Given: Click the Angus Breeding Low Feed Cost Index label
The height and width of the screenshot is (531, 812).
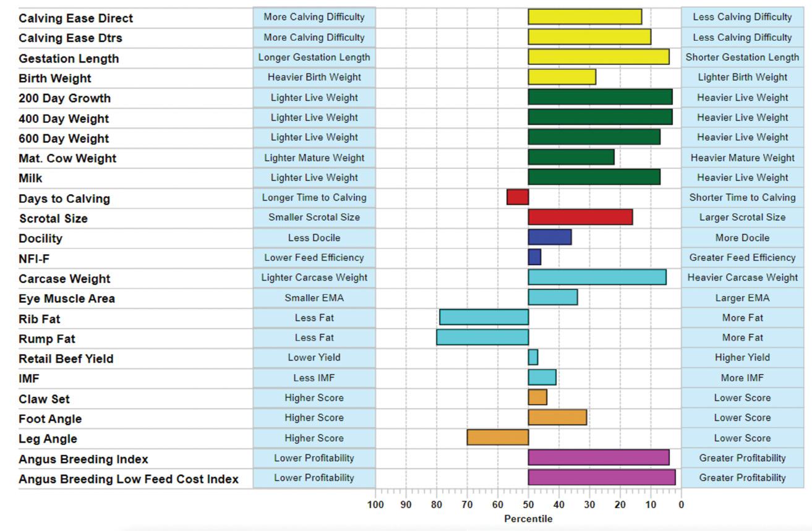Looking at the screenshot, I should 129,479.
